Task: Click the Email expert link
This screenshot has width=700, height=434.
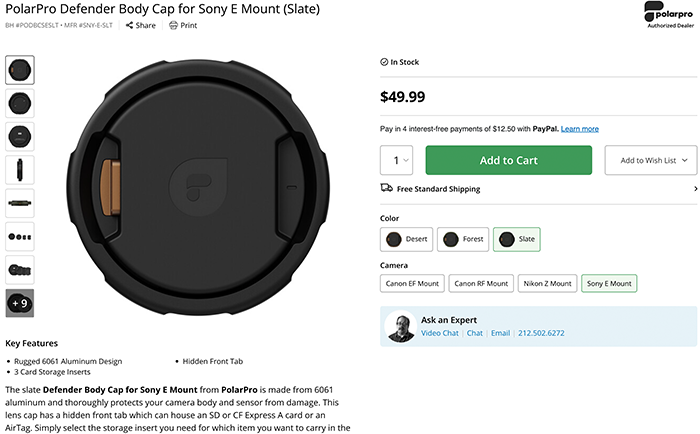Action: tap(500, 333)
